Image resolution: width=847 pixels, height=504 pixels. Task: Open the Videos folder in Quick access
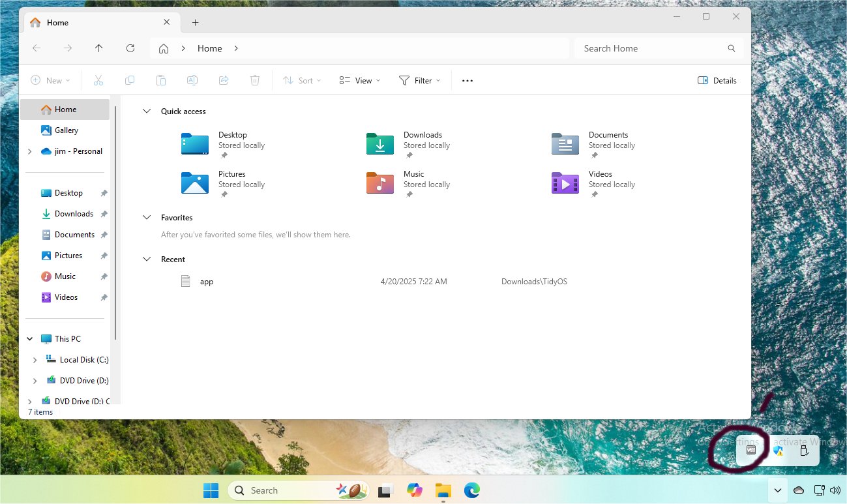[565, 183]
